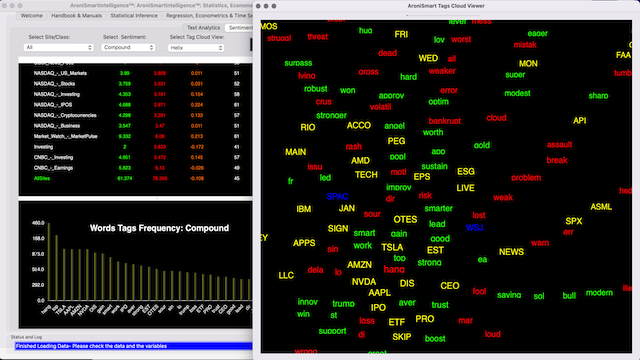This screenshot has height=360, width=640.
Task: Click the green modern tag
Action: click(x=599, y=293)
